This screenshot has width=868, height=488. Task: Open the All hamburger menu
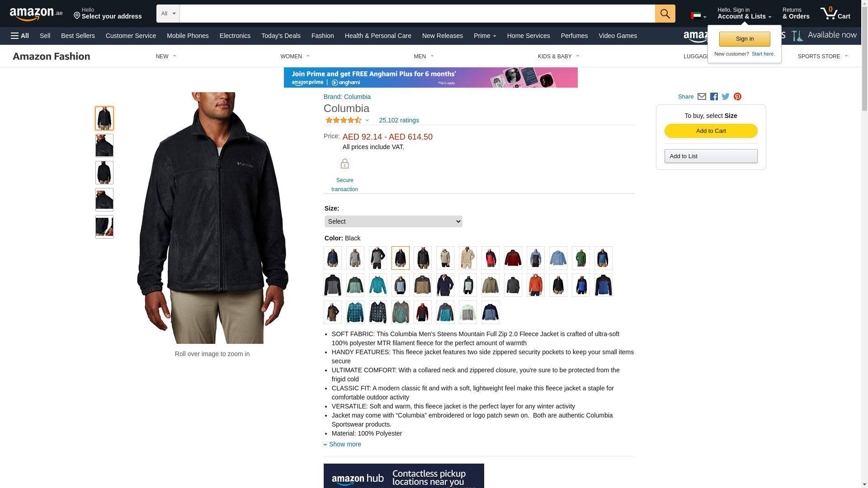pyautogui.click(x=20, y=36)
